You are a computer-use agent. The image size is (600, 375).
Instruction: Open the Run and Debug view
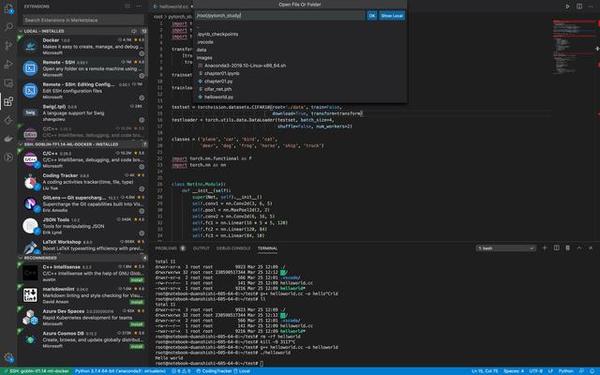tap(8, 64)
